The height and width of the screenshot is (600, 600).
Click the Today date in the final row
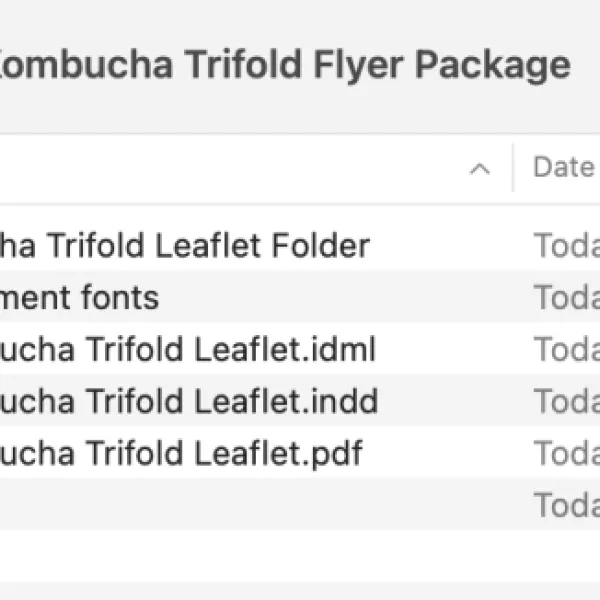pyautogui.click(x=567, y=505)
